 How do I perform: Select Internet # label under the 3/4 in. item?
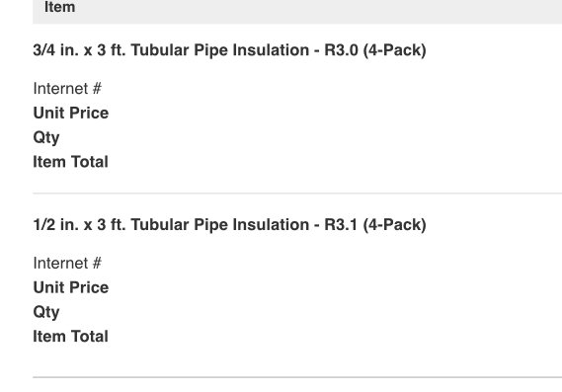[x=67, y=89]
